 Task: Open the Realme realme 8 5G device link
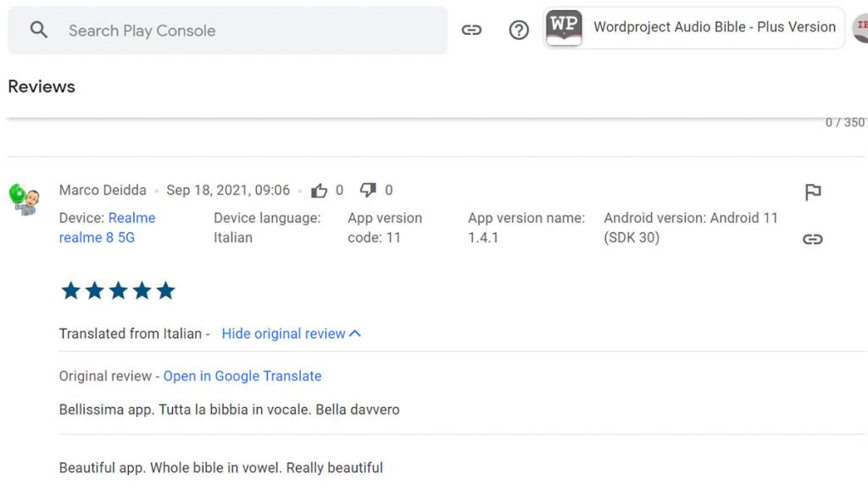pyautogui.click(x=107, y=228)
